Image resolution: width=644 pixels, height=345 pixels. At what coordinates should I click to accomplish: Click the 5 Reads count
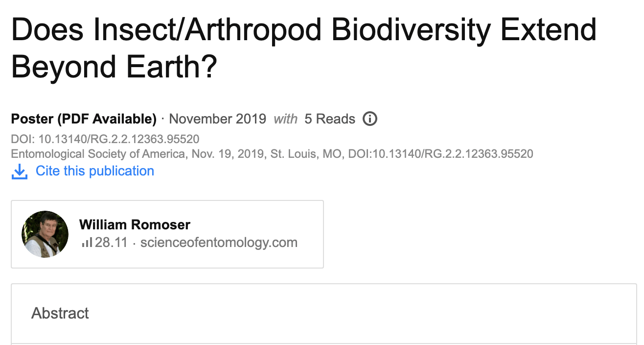click(x=330, y=119)
